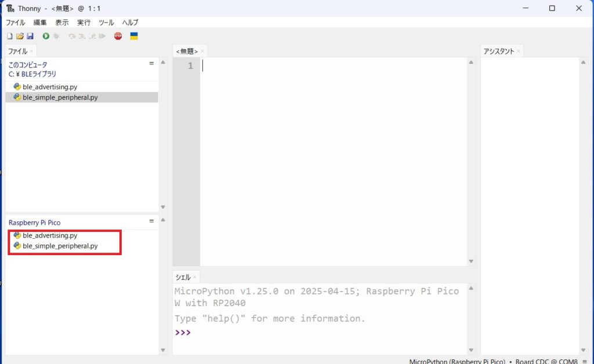This screenshot has width=594, height=364.
Task: Select ble_simple_peripheral.py on Raspberry Pi Pico
Action: click(60, 246)
